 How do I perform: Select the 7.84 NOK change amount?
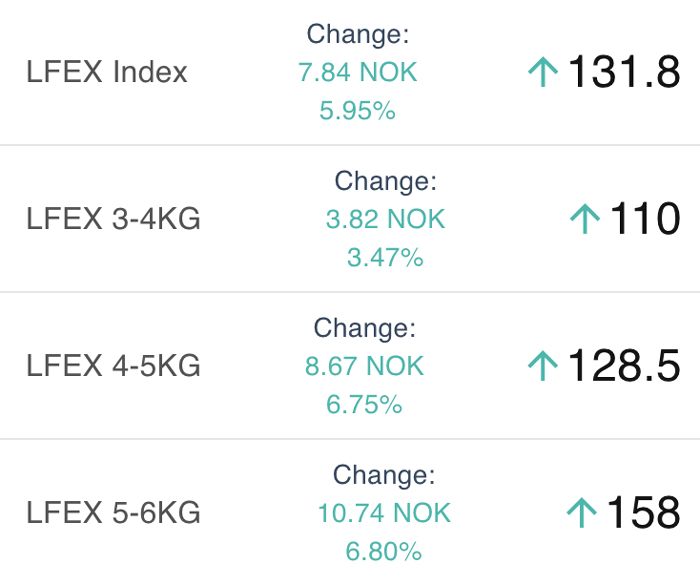[358, 72]
